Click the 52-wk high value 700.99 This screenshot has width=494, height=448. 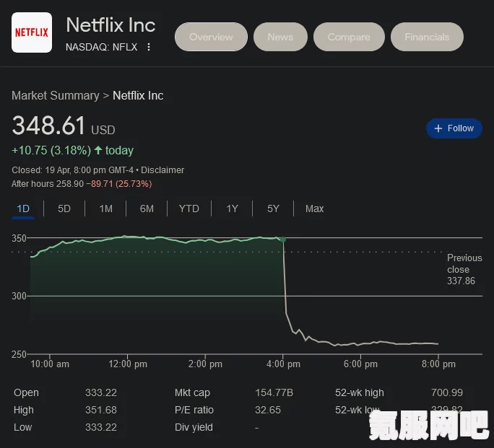(x=447, y=392)
